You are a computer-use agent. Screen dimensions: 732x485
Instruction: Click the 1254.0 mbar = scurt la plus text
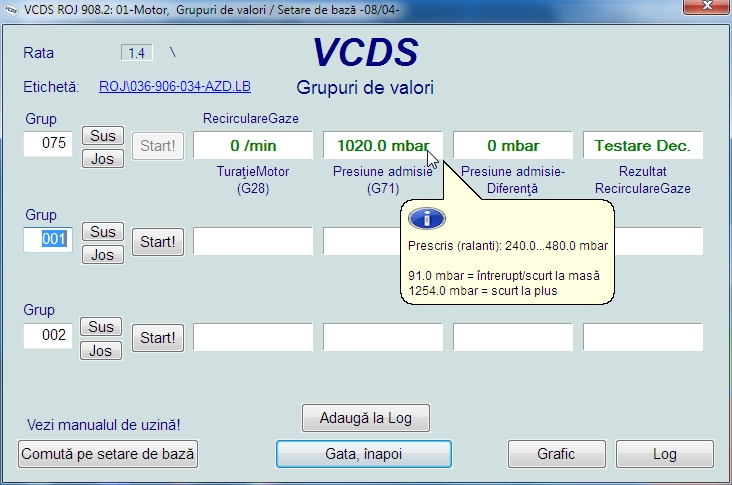tap(483, 291)
